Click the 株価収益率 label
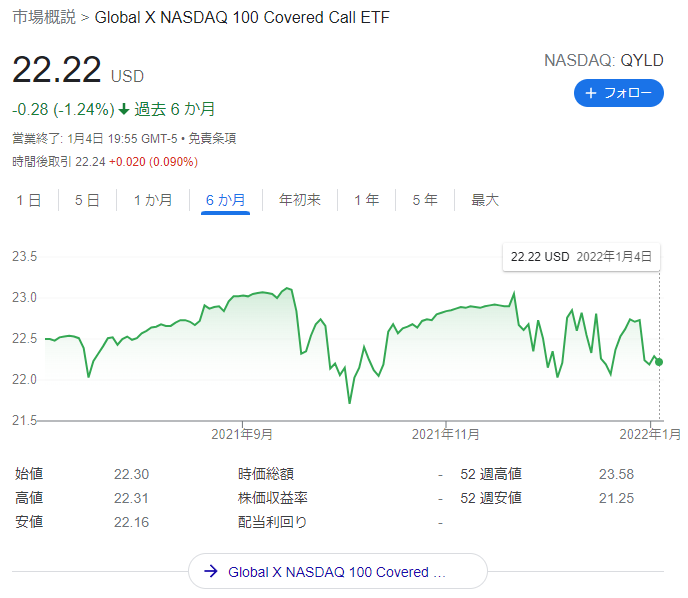 272,498
